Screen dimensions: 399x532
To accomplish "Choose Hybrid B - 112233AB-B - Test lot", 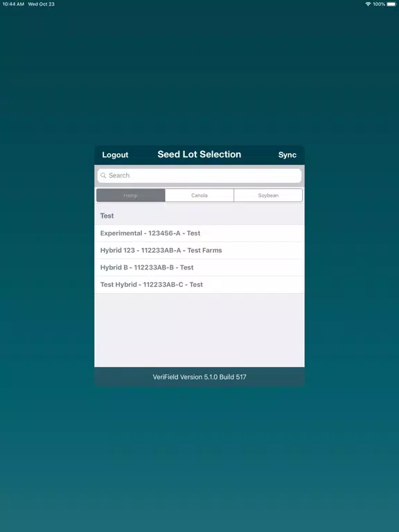I will 199,267.
